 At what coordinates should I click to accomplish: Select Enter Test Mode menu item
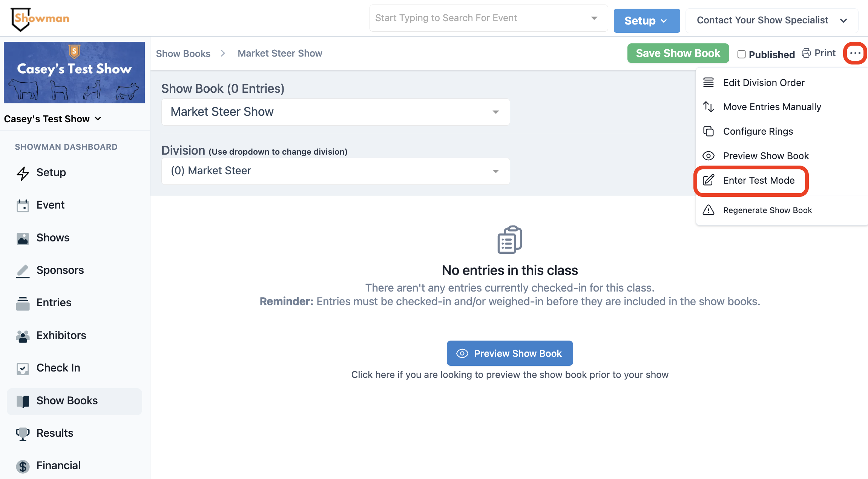coord(758,181)
